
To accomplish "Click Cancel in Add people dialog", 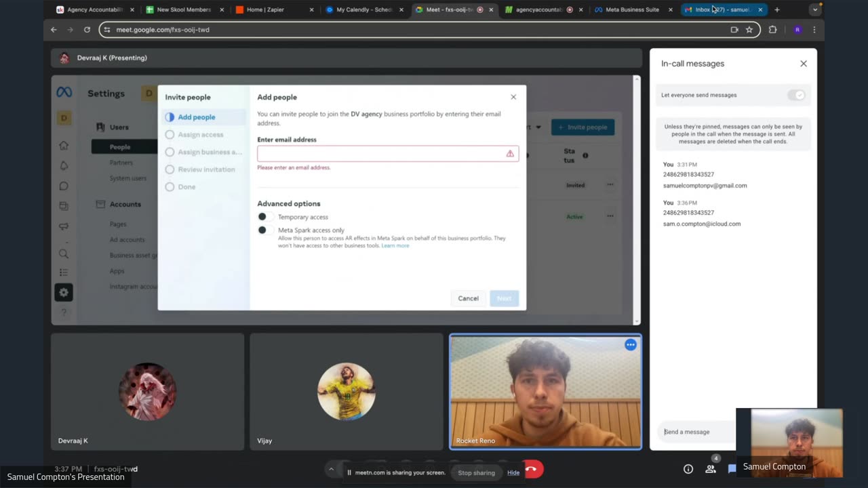I will pos(468,298).
